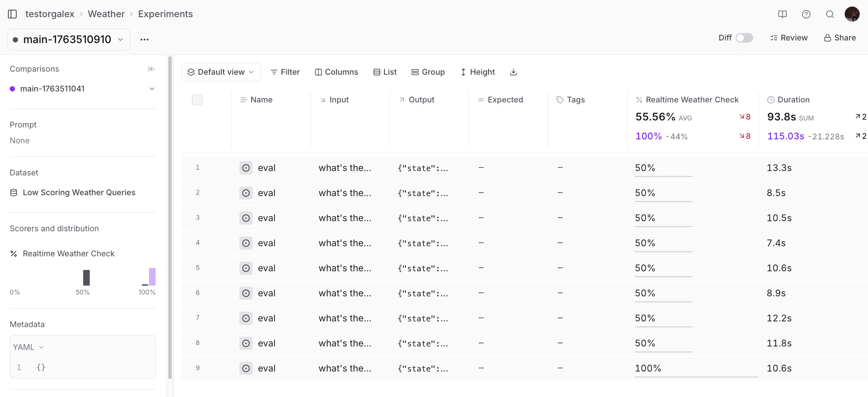Click the 100% bar in the distribution chart
The width and height of the screenshot is (868, 397).
pyautogui.click(x=152, y=277)
